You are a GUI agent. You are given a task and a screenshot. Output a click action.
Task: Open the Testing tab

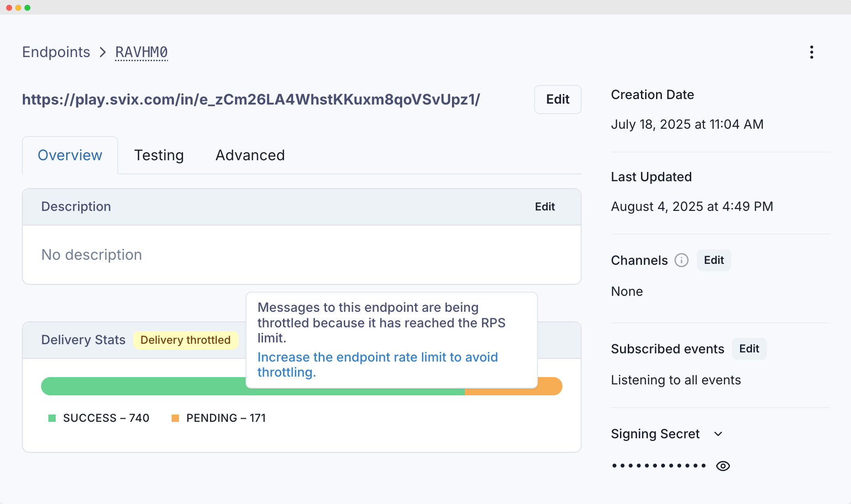click(159, 155)
